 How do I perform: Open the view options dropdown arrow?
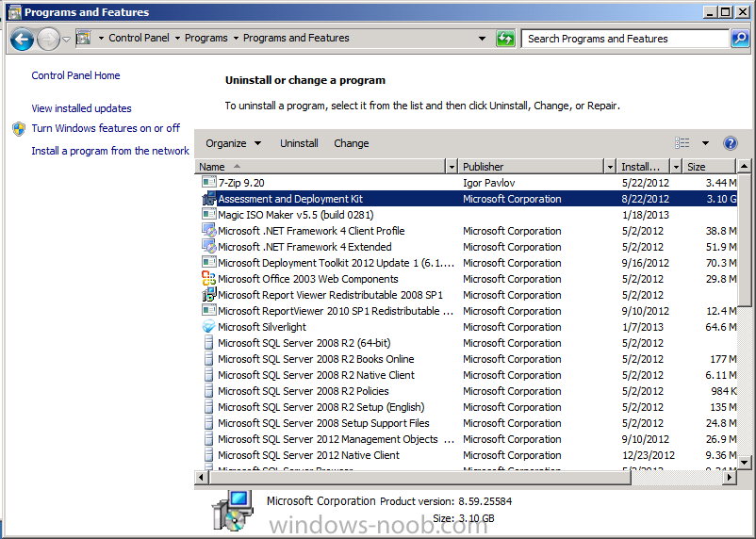(x=705, y=143)
